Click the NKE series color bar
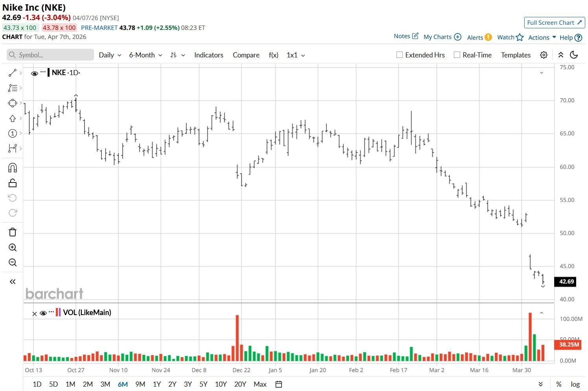This screenshot has width=588, height=391. [x=48, y=72]
